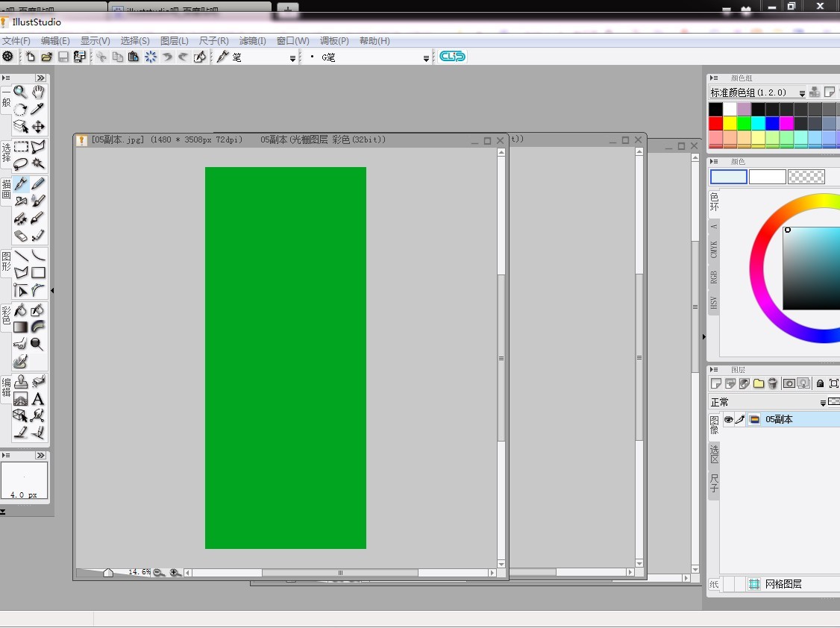The height and width of the screenshot is (628, 840).
Task: Select the rectangle shape tool
Action: (38, 272)
